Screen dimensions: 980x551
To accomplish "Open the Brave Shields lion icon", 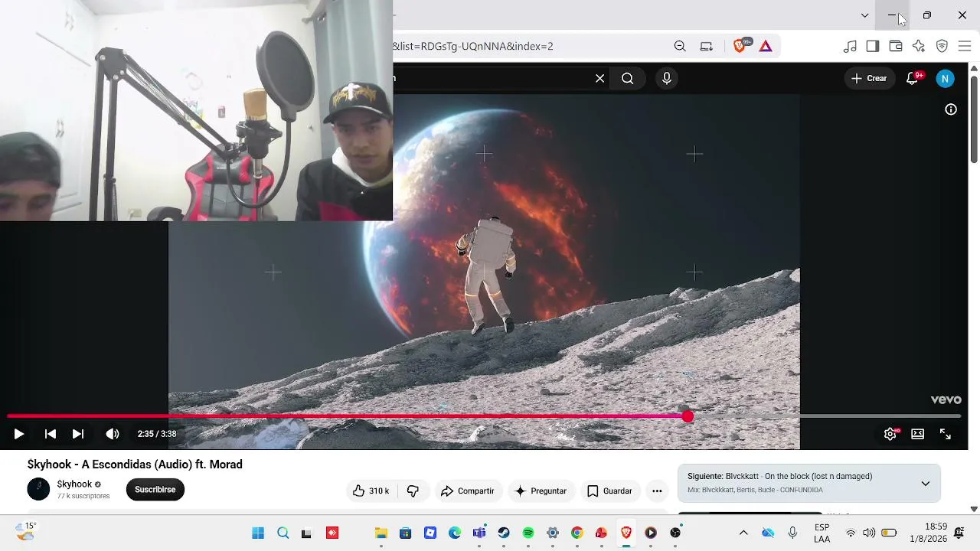I will (x=740, y=46).
